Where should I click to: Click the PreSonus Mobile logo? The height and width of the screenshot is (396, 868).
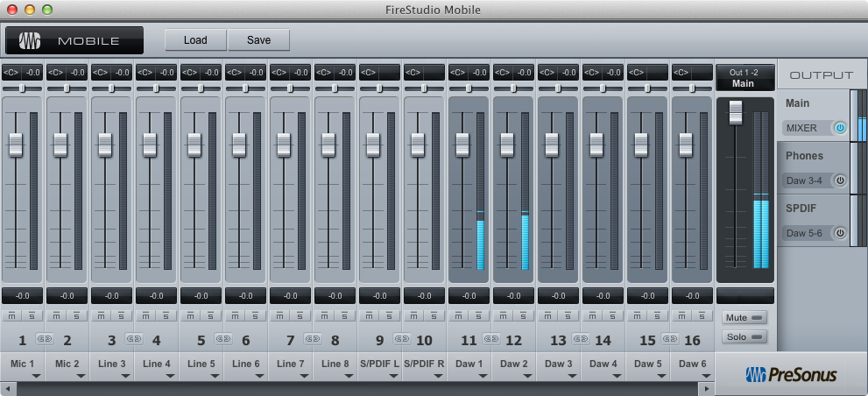pyautogui.click(x=74, y=40)
